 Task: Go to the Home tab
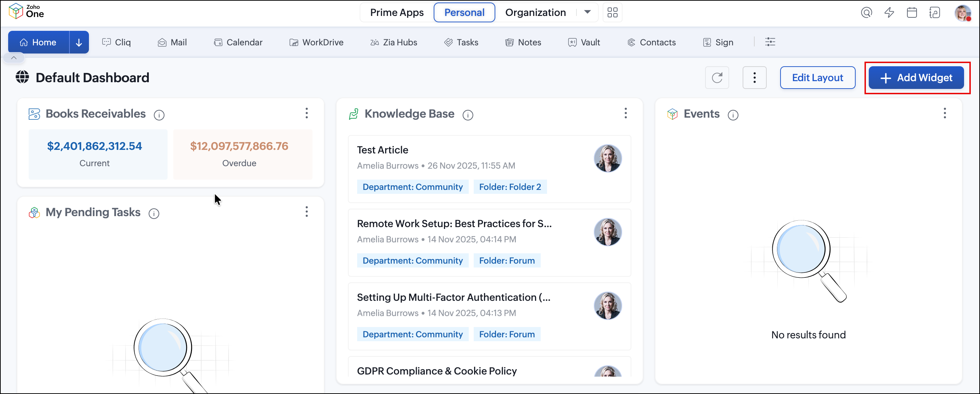(x=39, y=42)
